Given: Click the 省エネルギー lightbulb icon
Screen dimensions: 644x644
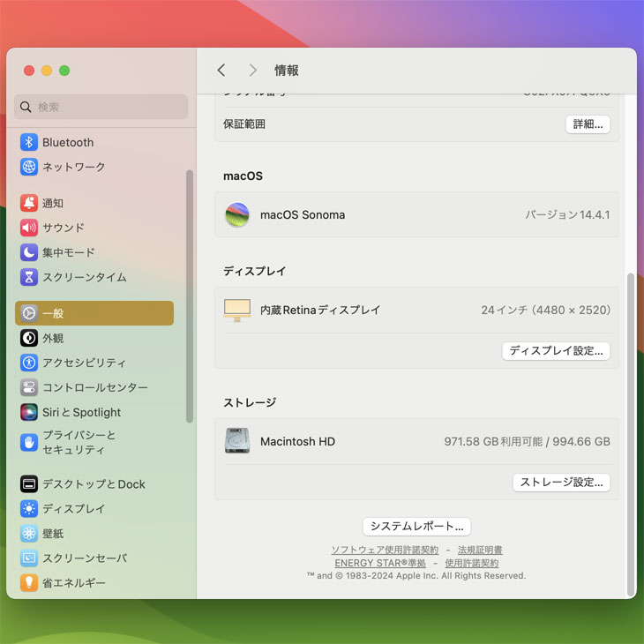Looking at the screenshot, I should pyautogui.click(x=29, y=582).
